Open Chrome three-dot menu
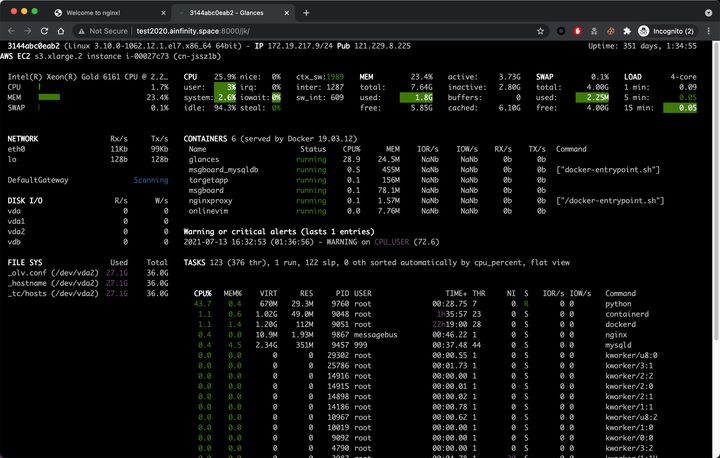720x458 pixels. (709, 31)
